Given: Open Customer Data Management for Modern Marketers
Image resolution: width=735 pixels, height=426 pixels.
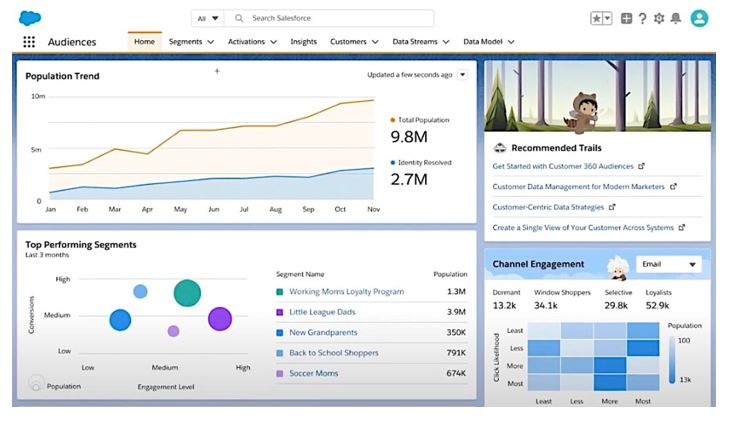Looking at the screenshot, I should [578, 187].
